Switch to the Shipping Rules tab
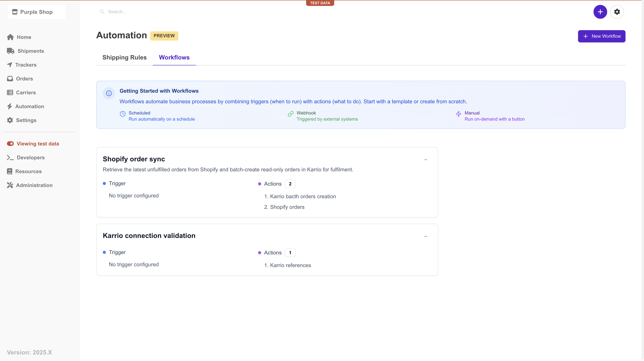This screenshot has width=644, height=361. (x=124, y=57)
